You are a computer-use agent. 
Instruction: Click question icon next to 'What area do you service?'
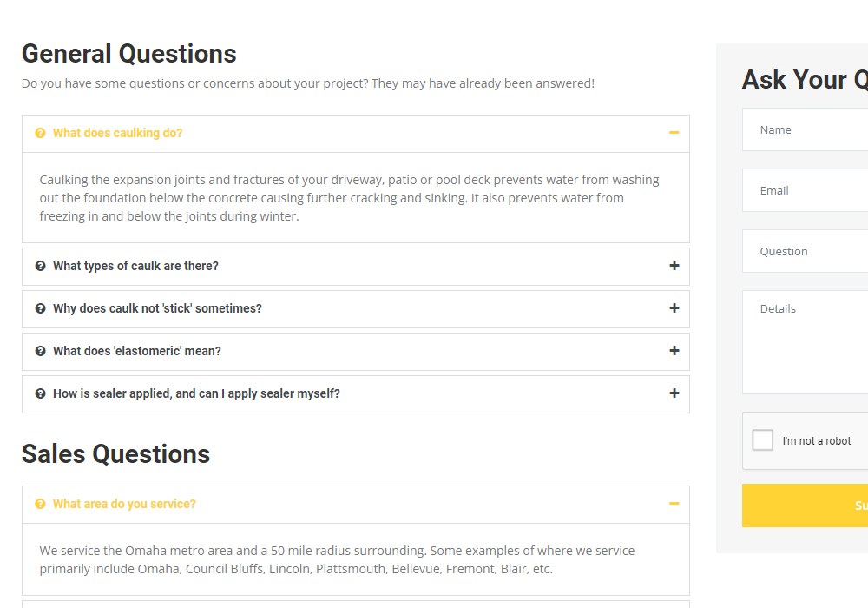40,504
